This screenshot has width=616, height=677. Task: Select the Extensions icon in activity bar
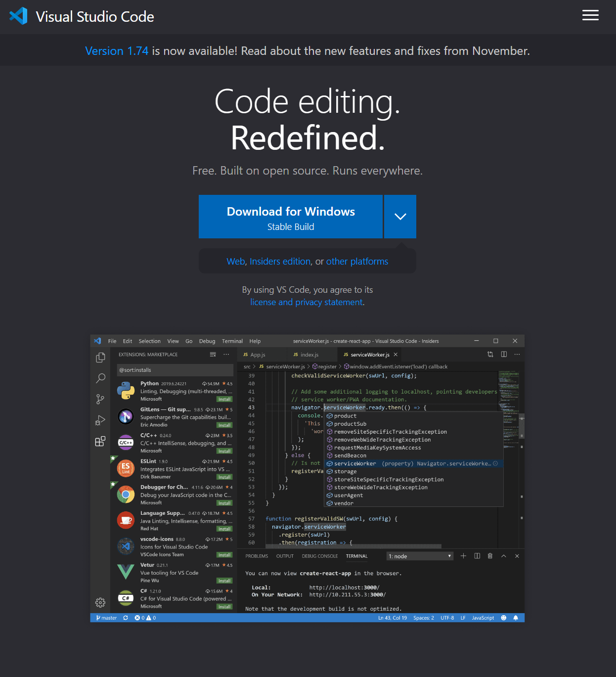pyautogui.click(x=100, y=441)
